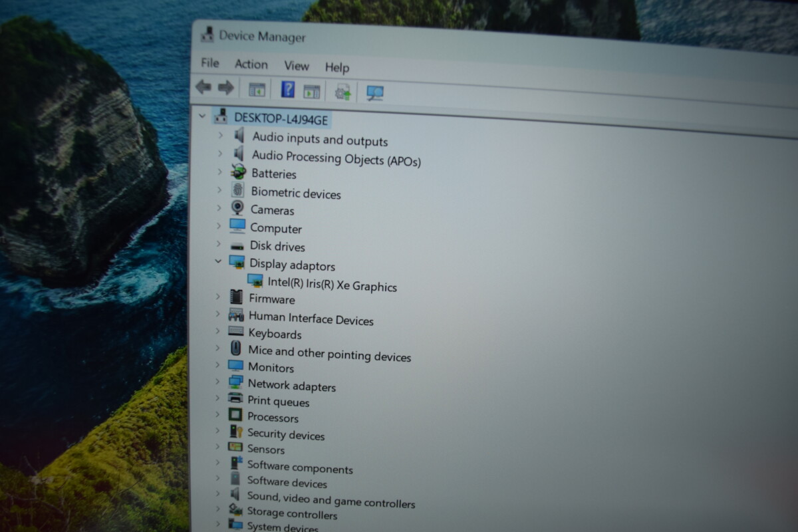Click the Human Interface Devices icon
Image resolution: width=798 pixels, height=532 pixels.
coord(236,315)
